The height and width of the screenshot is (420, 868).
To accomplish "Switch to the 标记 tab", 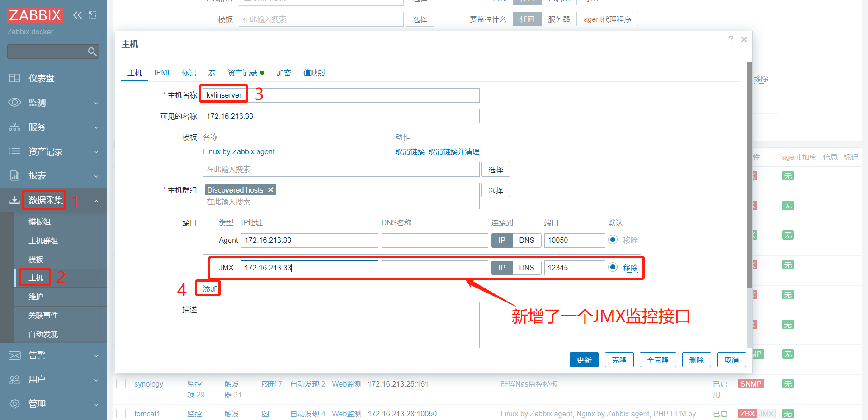I will pos(189,73).
